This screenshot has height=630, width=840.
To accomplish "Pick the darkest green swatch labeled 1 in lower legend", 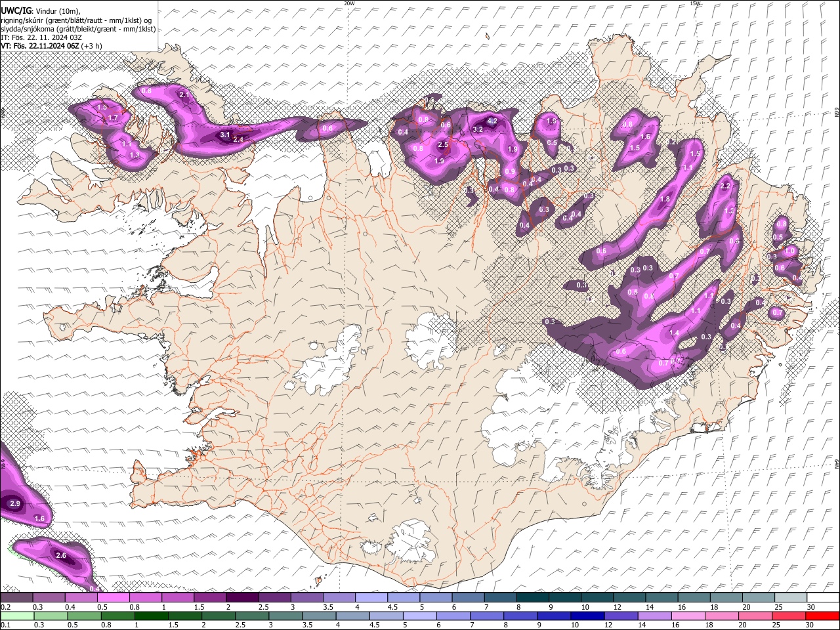I will [152, 616].
